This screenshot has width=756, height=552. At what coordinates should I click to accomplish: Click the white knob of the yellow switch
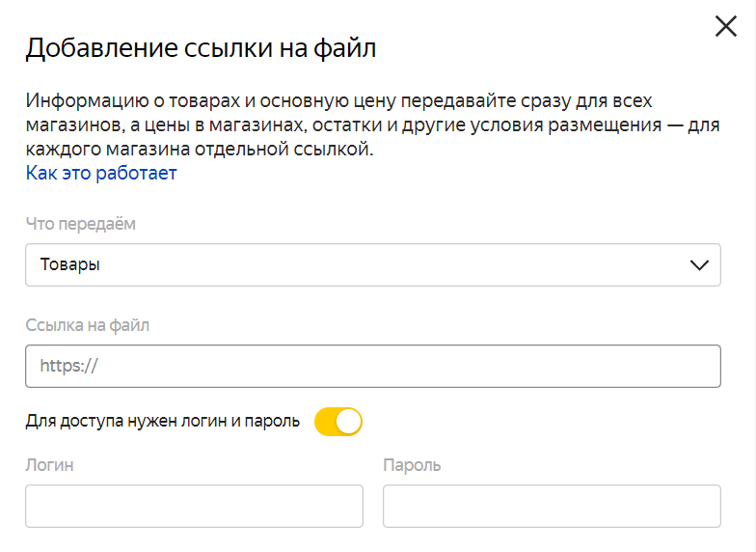point(349,422)
